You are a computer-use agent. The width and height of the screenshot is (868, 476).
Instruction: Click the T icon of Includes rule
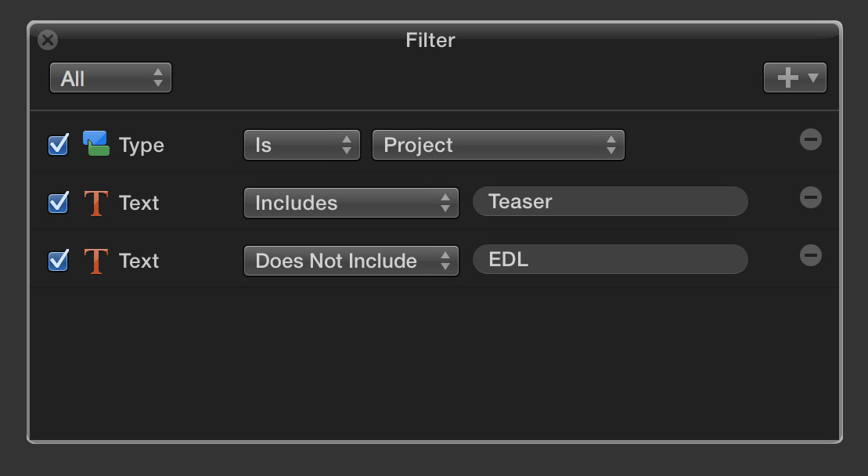click(95, 203)
